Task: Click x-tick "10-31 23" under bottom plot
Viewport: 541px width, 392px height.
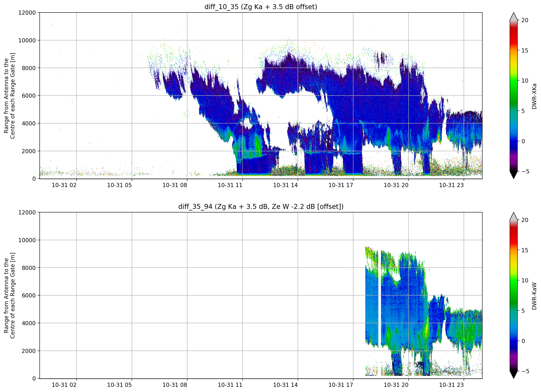Action: (x=452, y=385)
